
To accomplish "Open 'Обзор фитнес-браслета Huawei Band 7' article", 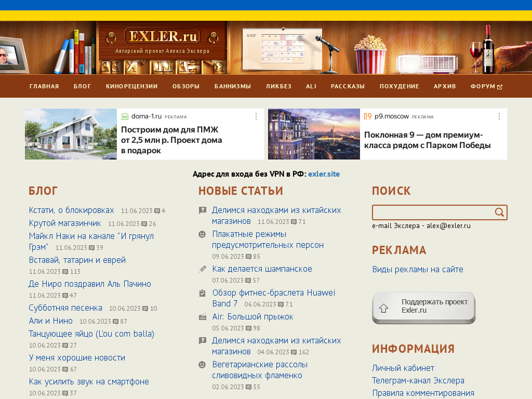I will [x=273, y=298].
